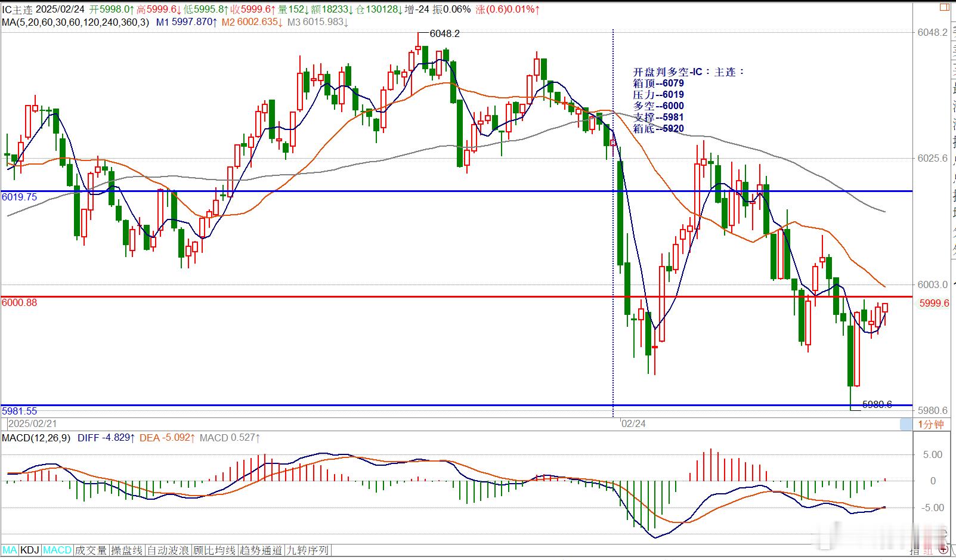
Task: Click the 开盘判多空-IC：主连 annotation title
Action: coord(689,72)
